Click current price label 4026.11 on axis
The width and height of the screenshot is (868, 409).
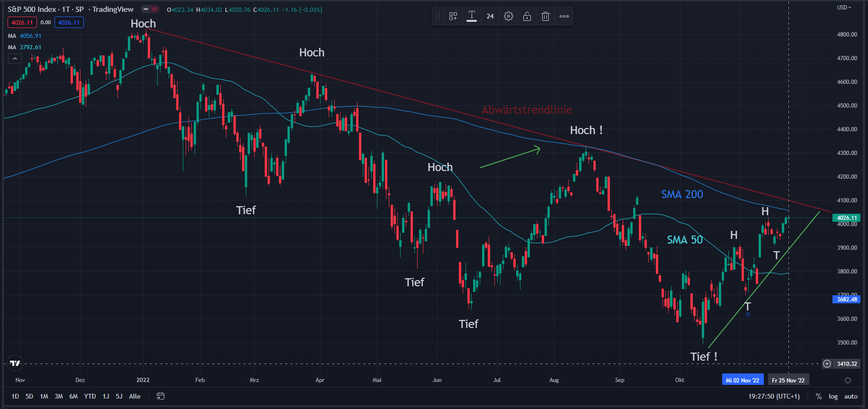click(847, 218)
